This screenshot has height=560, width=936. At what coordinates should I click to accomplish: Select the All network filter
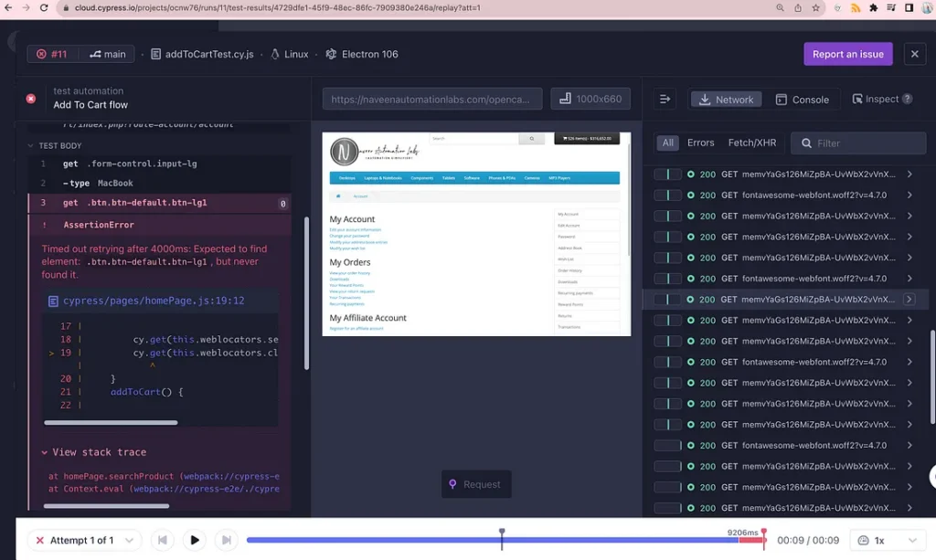click(668, 143)
